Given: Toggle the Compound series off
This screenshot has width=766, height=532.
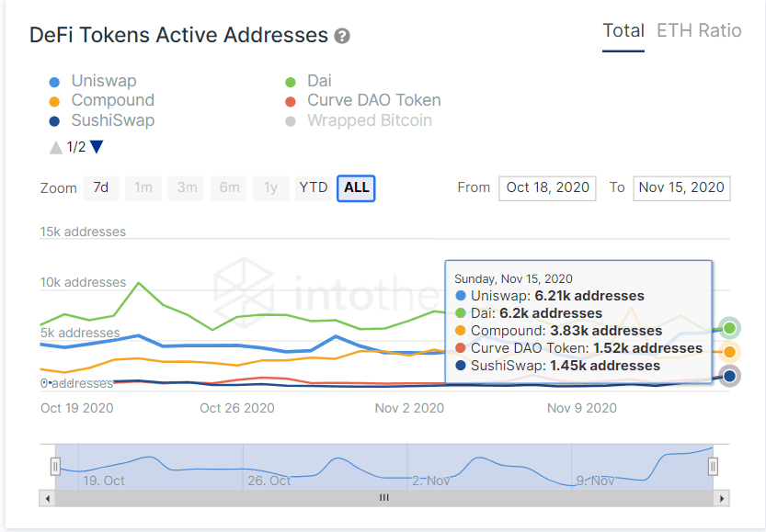Looking at the screenshot, I should point(112,100).
